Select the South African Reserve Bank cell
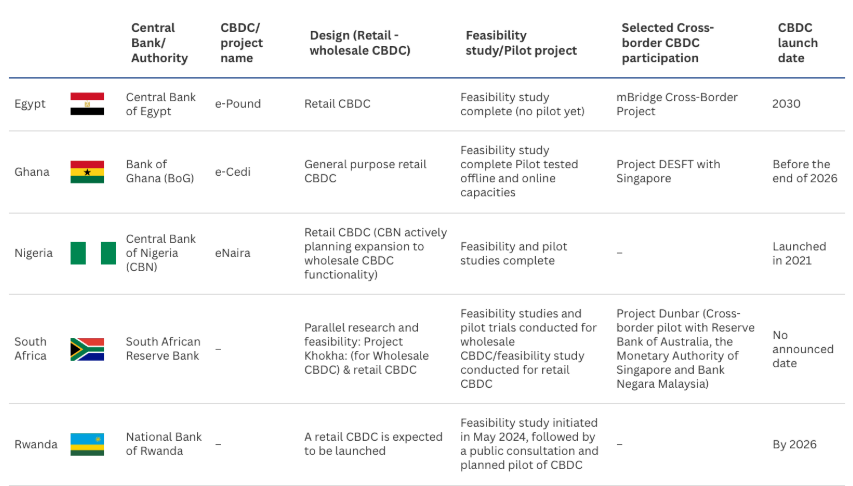The image size is (853, 486). tap(163, 349)
